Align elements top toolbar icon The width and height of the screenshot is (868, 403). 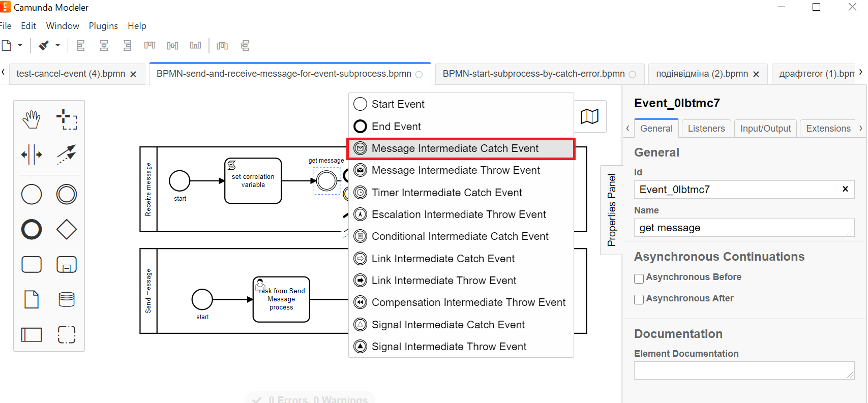click(149, 46)
